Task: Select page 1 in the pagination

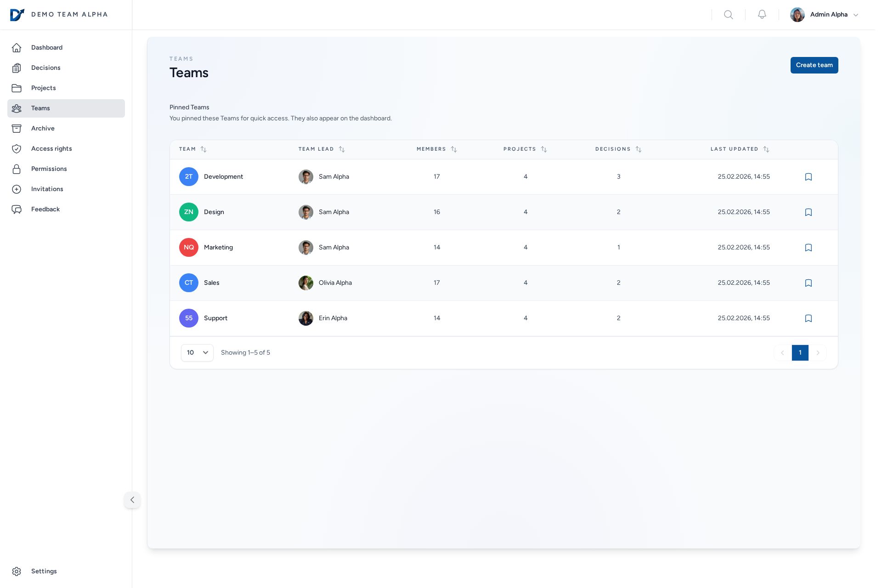Action: (800, 352)
